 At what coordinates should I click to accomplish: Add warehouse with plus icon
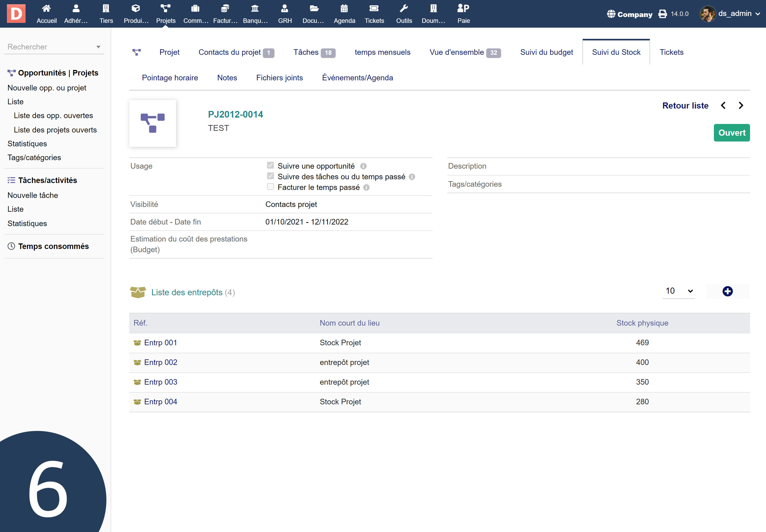click(727, 291)
